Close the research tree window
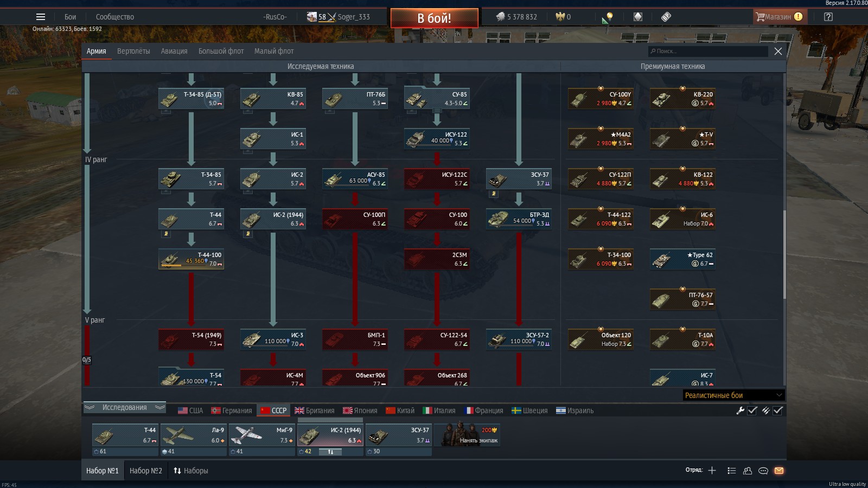This screenshot has width=868, height=488. (x=778, y=51)
